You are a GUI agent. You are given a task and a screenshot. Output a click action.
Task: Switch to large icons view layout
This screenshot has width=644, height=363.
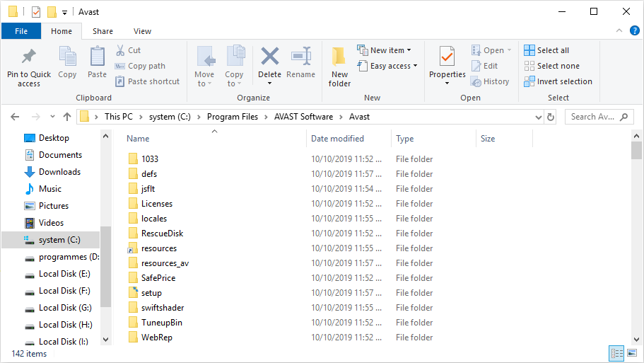click(632, 353)
